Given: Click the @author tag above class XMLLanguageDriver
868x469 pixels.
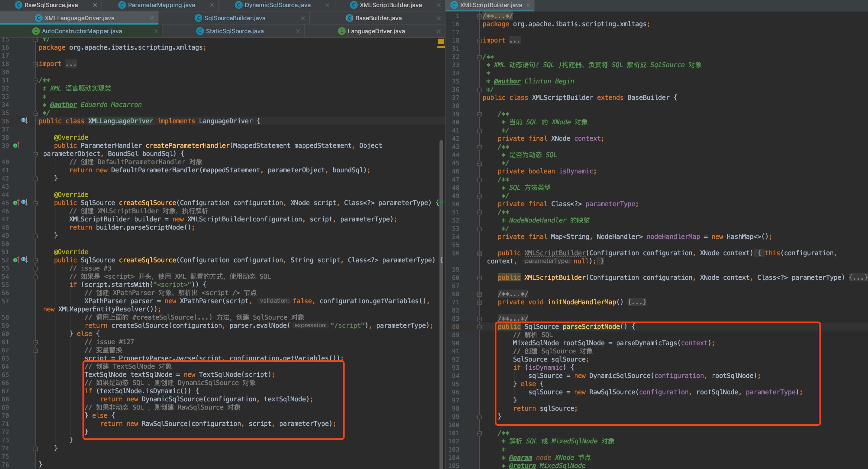Looking at the screenshot, I should click(63, 105).
